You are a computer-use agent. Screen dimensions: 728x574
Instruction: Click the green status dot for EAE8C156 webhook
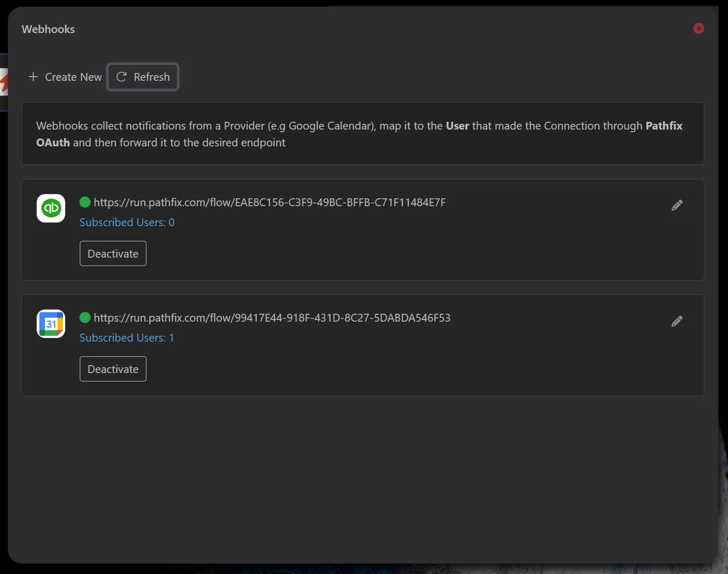(85, 202)
